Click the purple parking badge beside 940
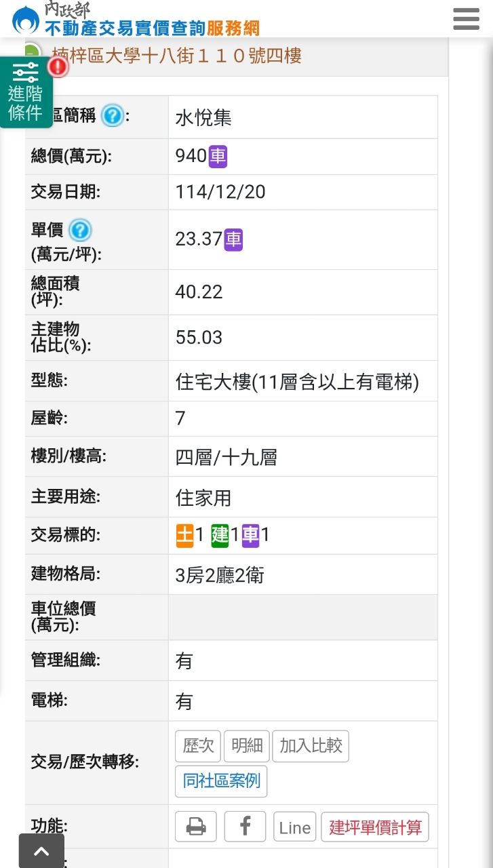493x868 pixels. click(x=218, y=156)
